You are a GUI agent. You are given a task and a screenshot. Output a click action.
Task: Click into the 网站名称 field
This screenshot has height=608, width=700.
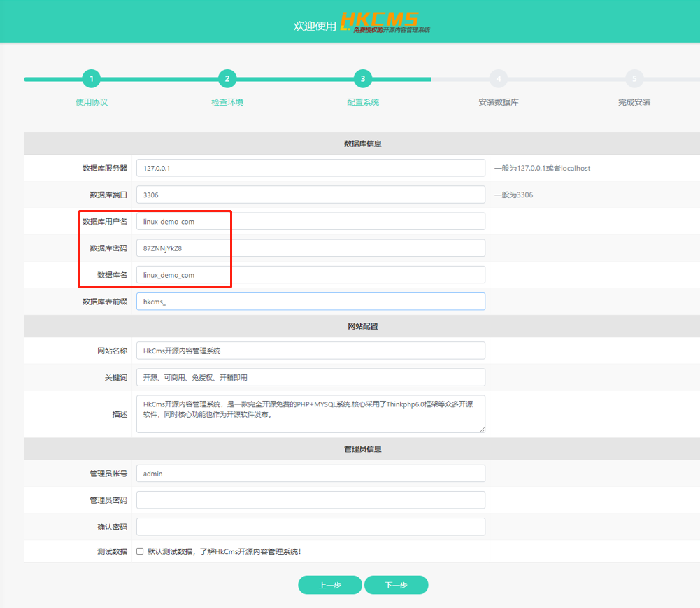(310, 351)
